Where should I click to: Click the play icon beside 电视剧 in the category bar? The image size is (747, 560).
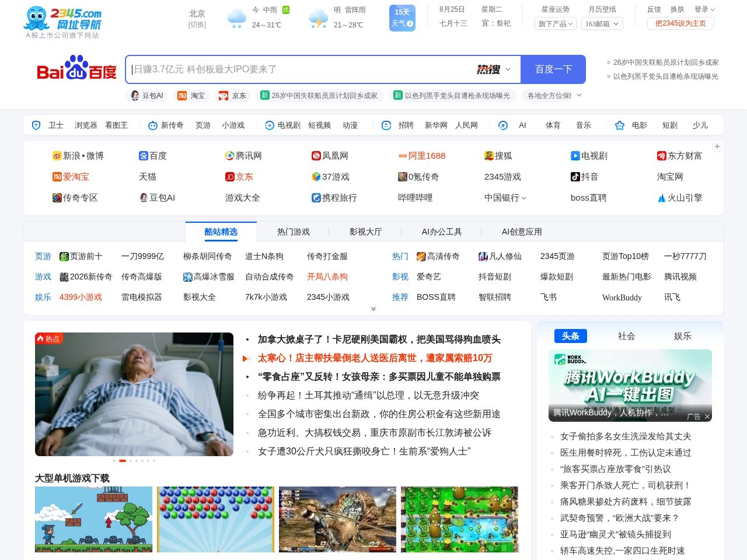click(270, 125)
